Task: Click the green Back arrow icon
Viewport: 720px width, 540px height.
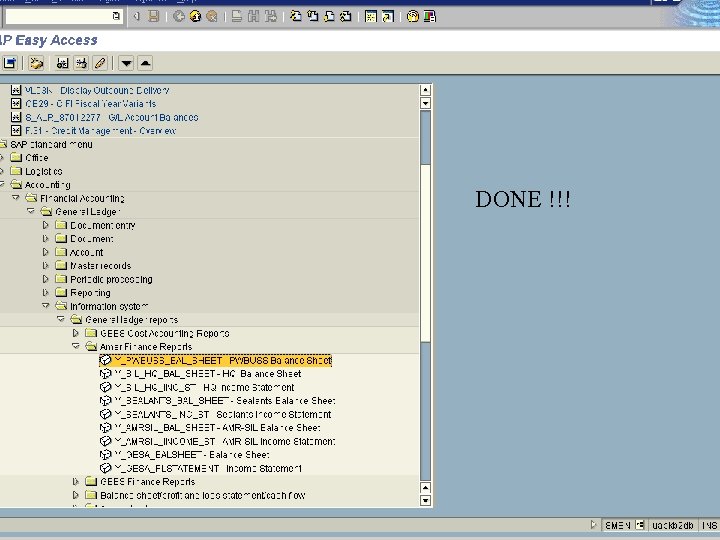Action: click(x=179, y=17)
